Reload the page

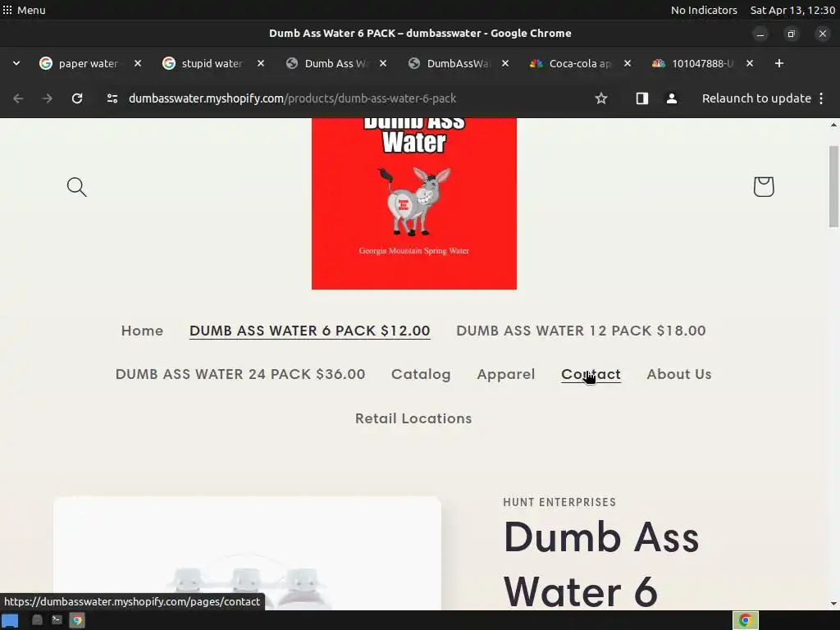pos(77,98)
